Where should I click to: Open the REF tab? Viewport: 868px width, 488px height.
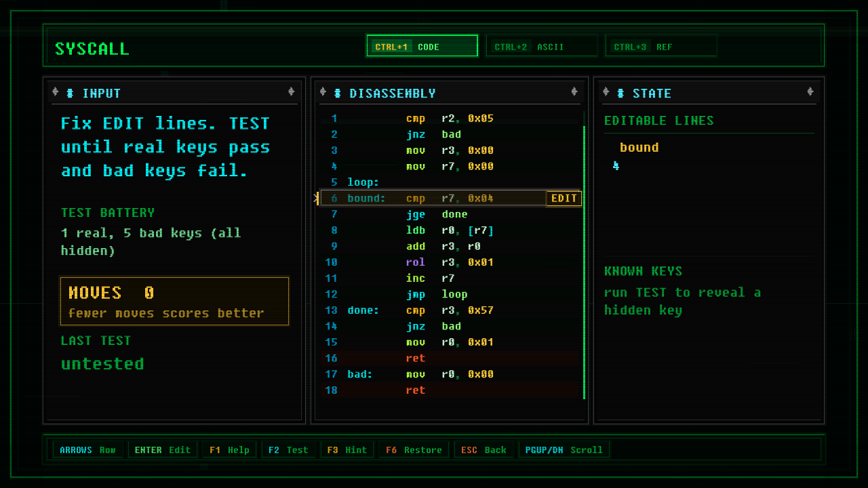[660, 46]
